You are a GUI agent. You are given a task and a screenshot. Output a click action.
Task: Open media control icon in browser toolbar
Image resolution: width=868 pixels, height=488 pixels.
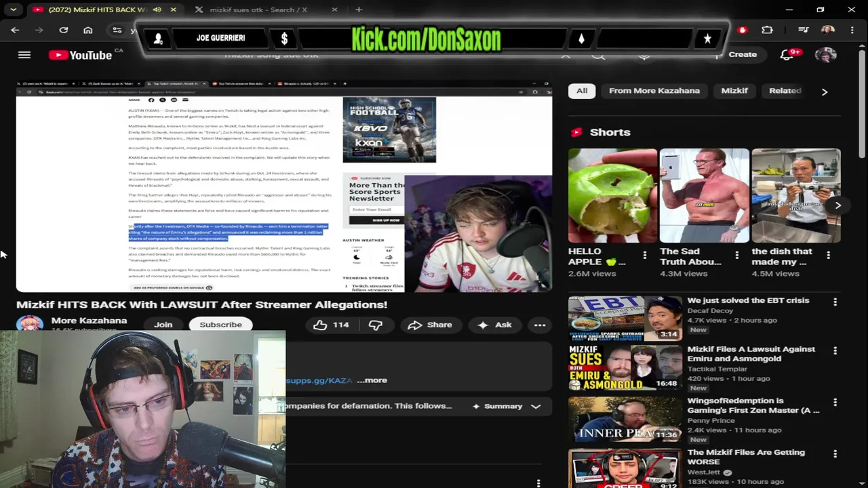pos(804,30)
